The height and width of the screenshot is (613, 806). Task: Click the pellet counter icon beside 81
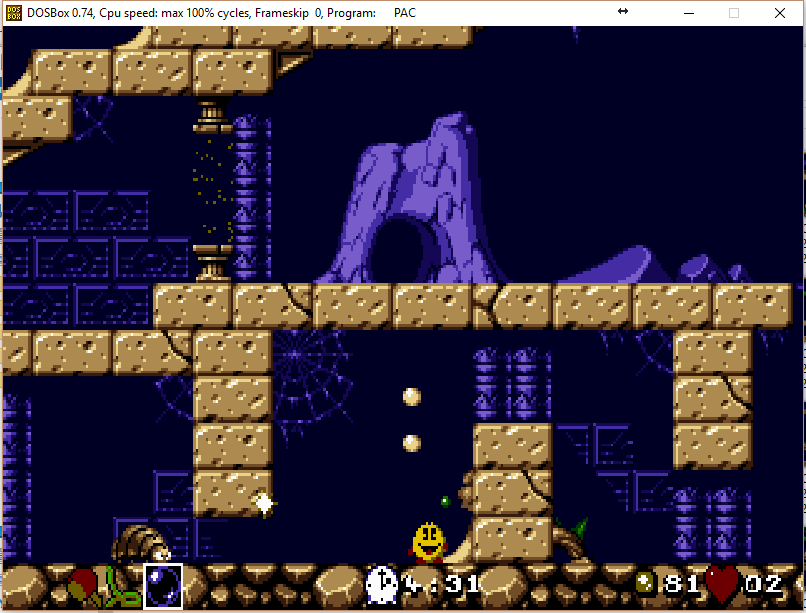pos(646,584)
